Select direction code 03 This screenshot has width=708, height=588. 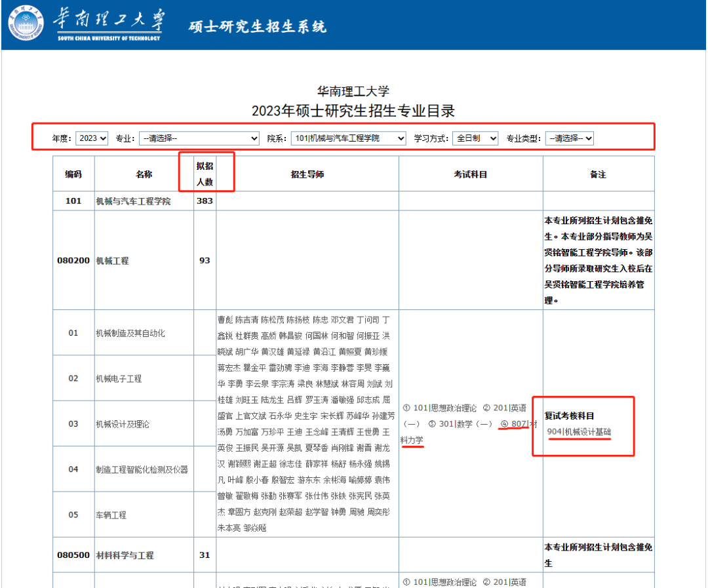point(73,423)
